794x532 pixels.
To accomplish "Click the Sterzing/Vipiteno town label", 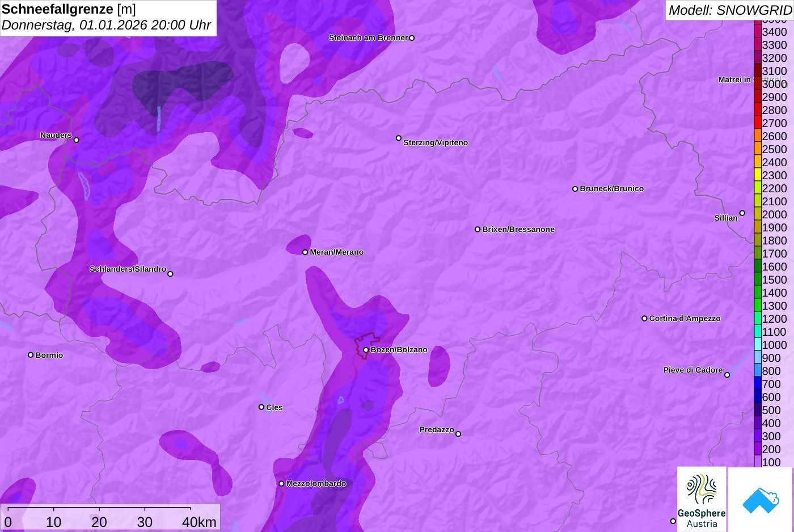I will click(436, 143).
